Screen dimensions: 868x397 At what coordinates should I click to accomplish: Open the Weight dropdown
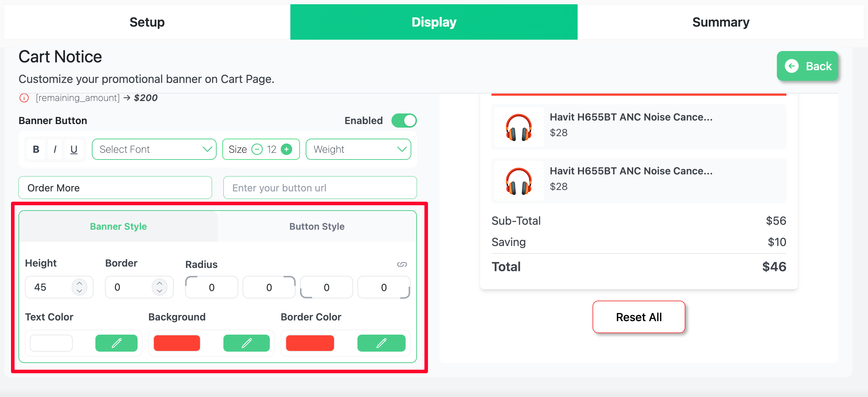click(x=358, y=149)
